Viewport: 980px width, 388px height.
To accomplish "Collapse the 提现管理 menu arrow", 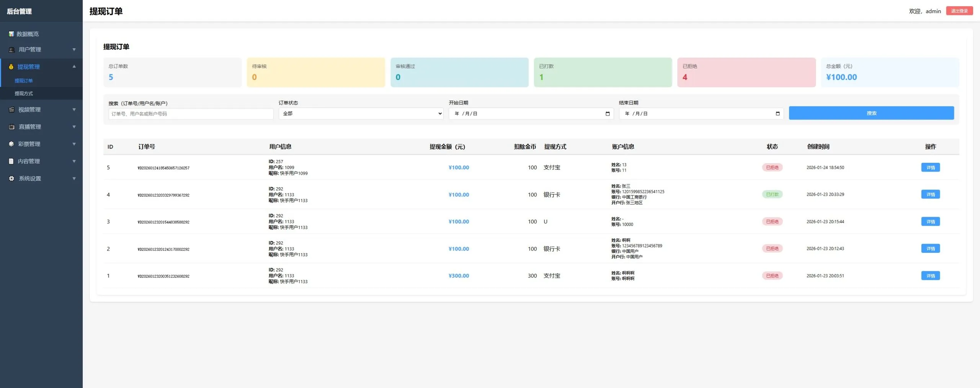I will click(74, 67).
